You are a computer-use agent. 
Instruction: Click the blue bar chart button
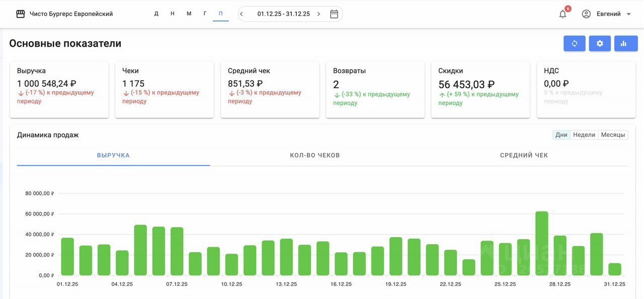pyautogui.click(x=625, y=43)
